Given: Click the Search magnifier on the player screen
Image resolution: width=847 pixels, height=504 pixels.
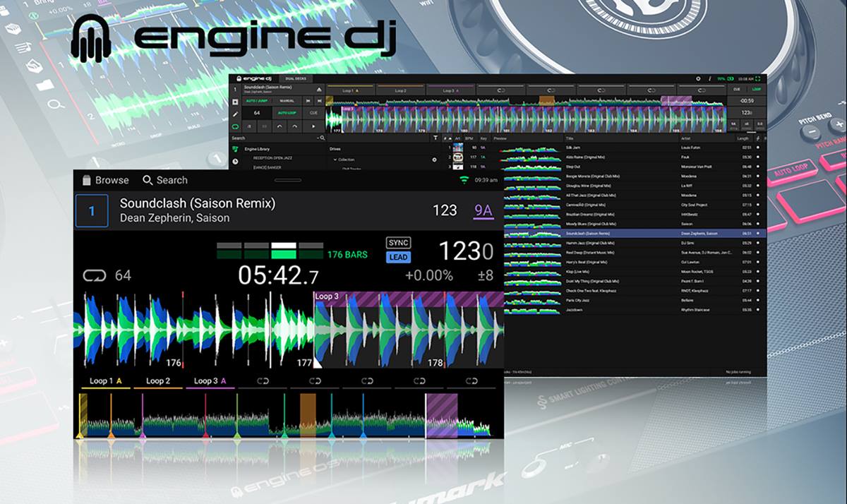Looking at the screenshot, I should (146, 180).
